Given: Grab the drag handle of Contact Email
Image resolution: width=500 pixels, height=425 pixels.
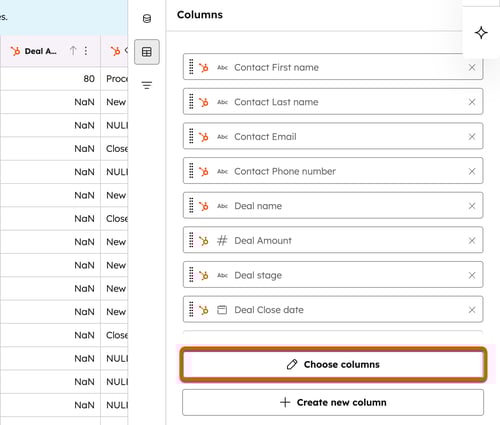Looking at the screenshot, I should pos(191,136).
